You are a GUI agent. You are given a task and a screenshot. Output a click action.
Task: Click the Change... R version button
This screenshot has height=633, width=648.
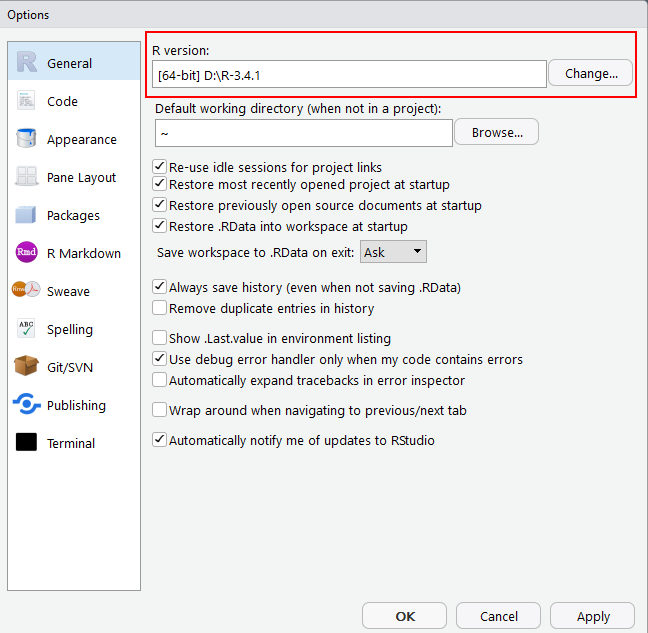[590, 73]
